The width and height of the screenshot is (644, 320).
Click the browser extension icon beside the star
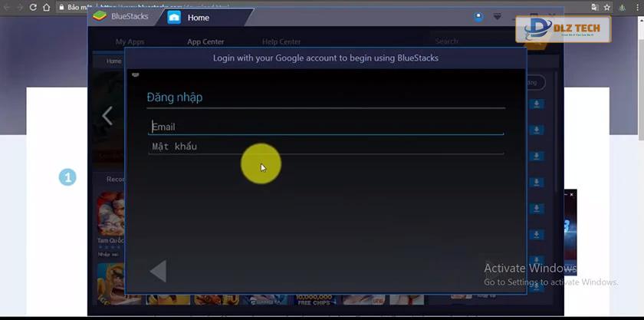point(623,8)
